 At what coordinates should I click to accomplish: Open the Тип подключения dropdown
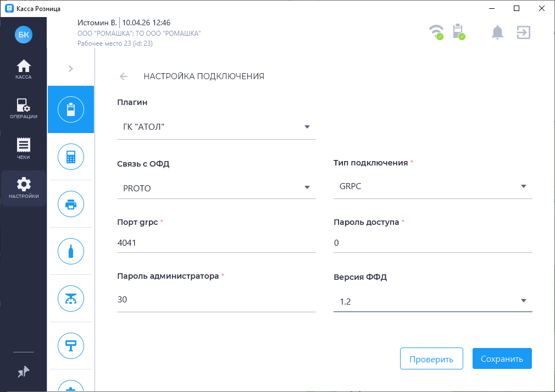click(x=432, y=186)
